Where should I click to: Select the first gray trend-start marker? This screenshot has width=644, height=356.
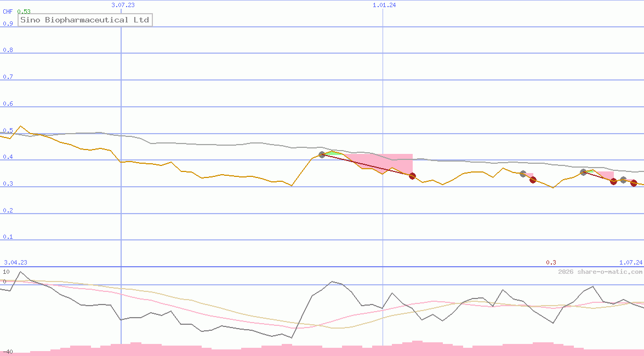pyautogui.click(x=322, y=154)
